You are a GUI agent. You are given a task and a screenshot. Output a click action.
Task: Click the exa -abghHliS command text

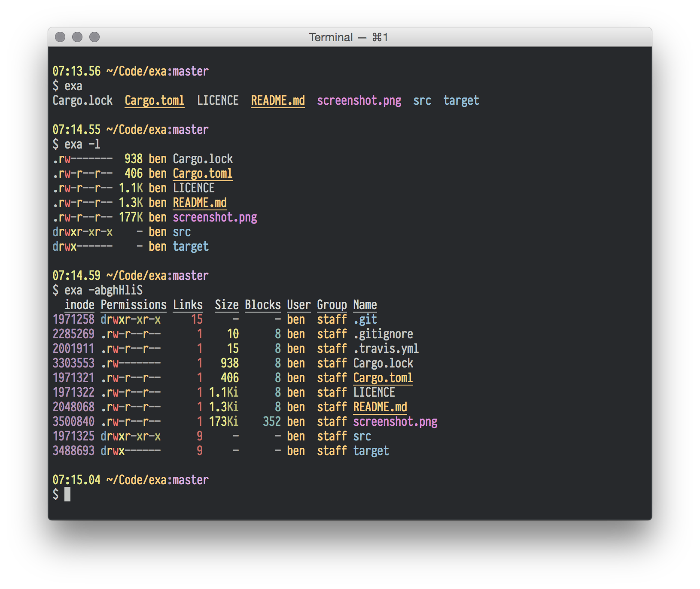tap(103, 290)
